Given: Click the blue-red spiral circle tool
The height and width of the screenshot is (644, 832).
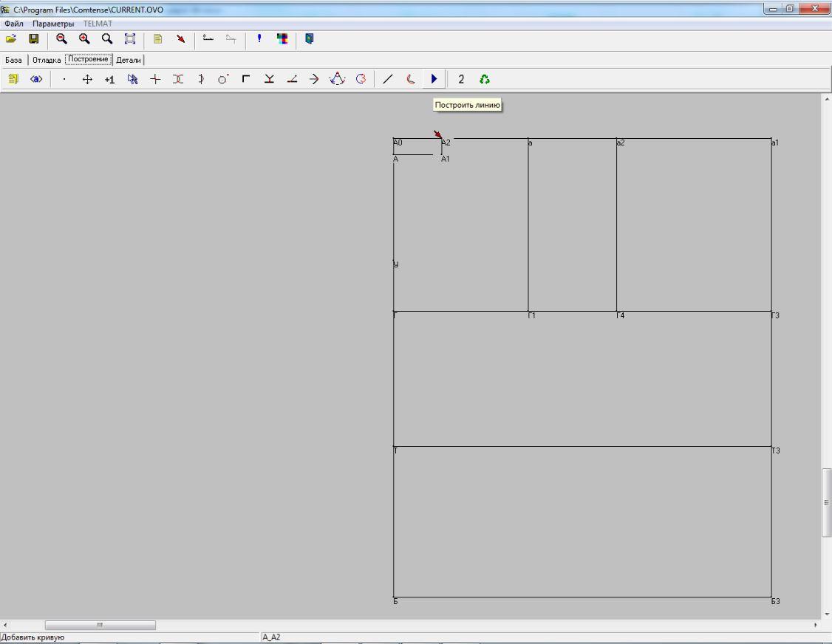Looking at the screenshot, I should point(361,79).
